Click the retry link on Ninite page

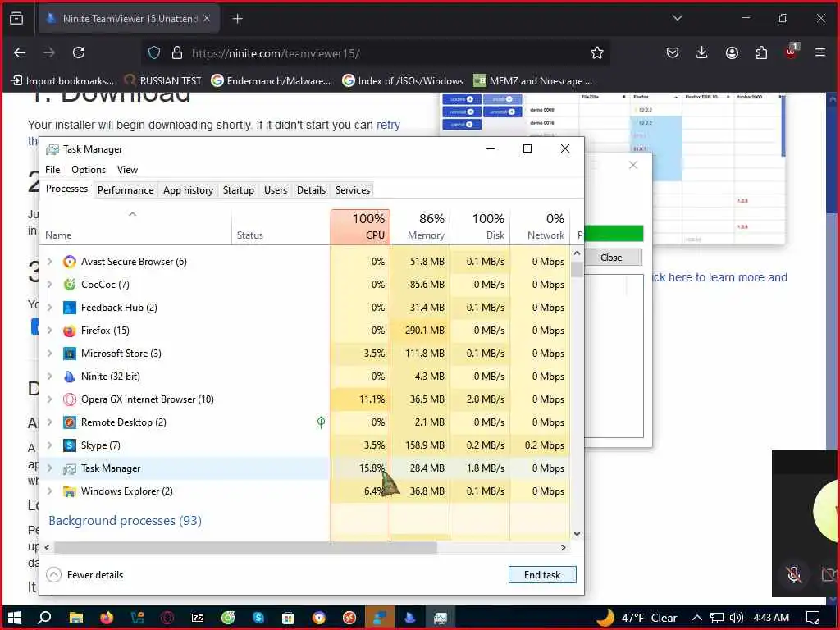(x=388, y=125)
